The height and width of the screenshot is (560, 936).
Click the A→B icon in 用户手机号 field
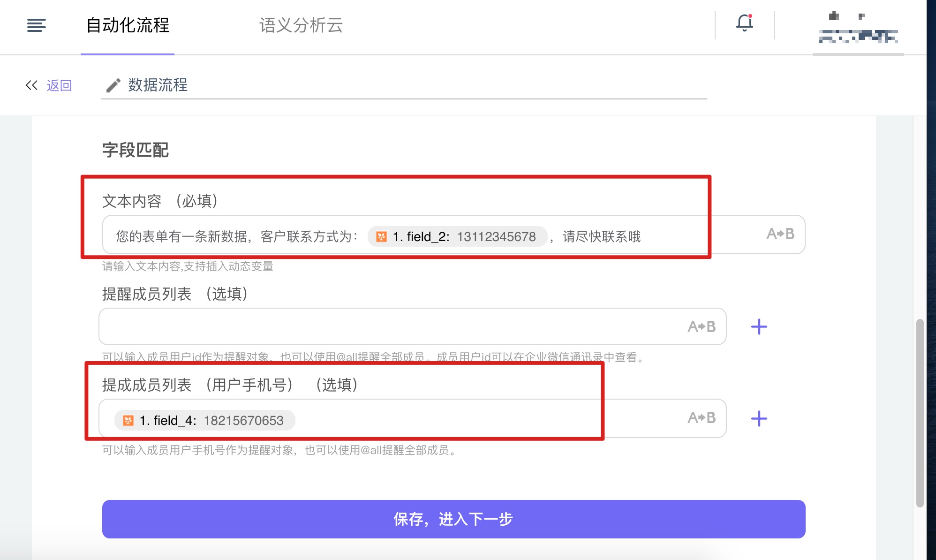(x=702, y=417)
